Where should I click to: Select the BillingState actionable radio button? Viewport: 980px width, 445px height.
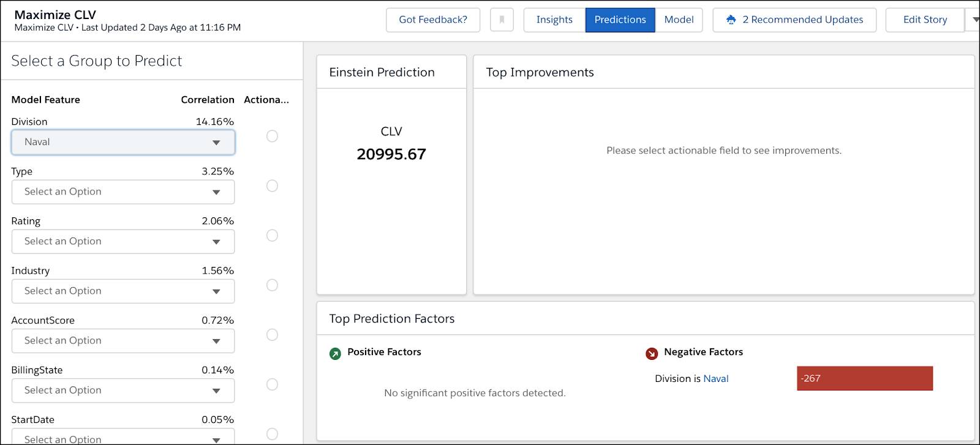(272, 384)
